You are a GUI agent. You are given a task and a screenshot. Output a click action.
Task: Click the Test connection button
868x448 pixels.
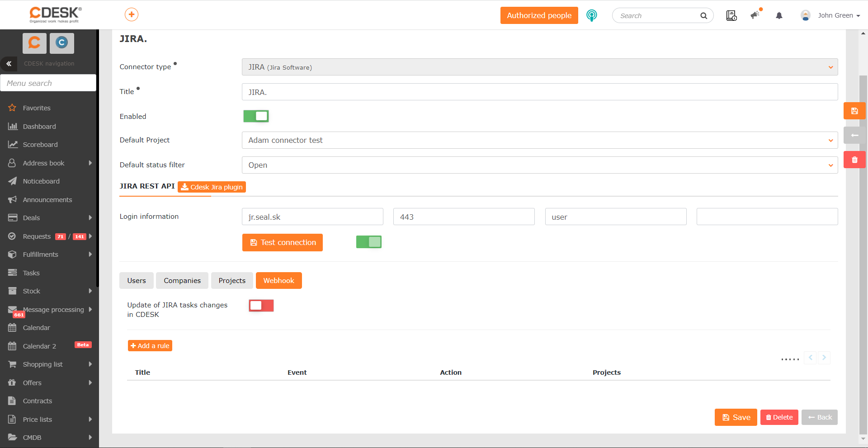point(283,242)
